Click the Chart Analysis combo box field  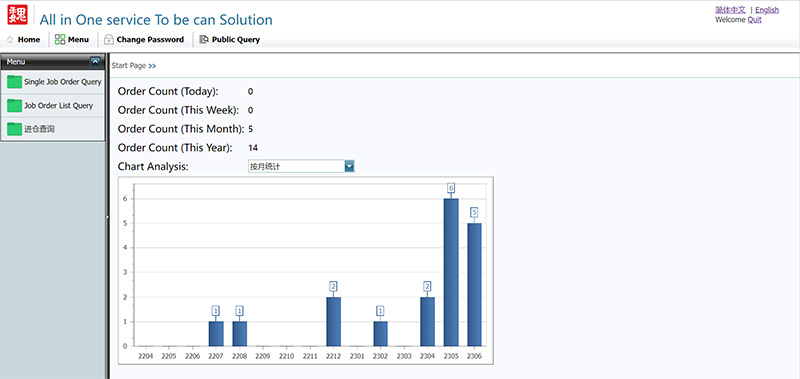[301, 166]
